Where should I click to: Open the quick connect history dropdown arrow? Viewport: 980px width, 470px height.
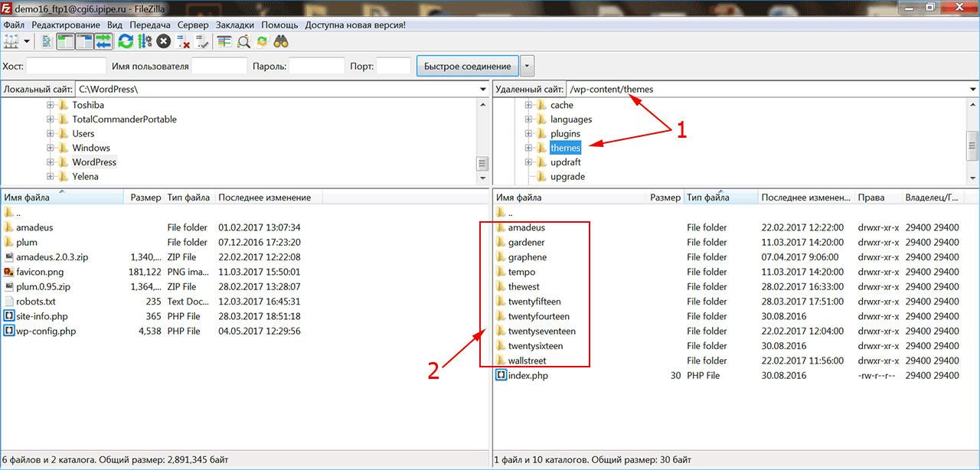527,66
